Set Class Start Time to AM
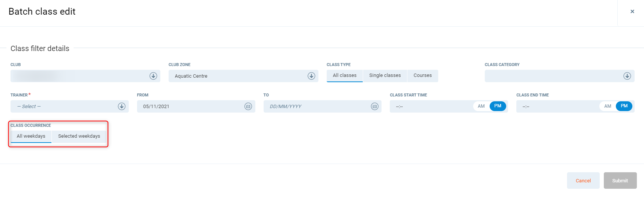Viewport: 644px width, 197px height. click(x=481, y=106)
